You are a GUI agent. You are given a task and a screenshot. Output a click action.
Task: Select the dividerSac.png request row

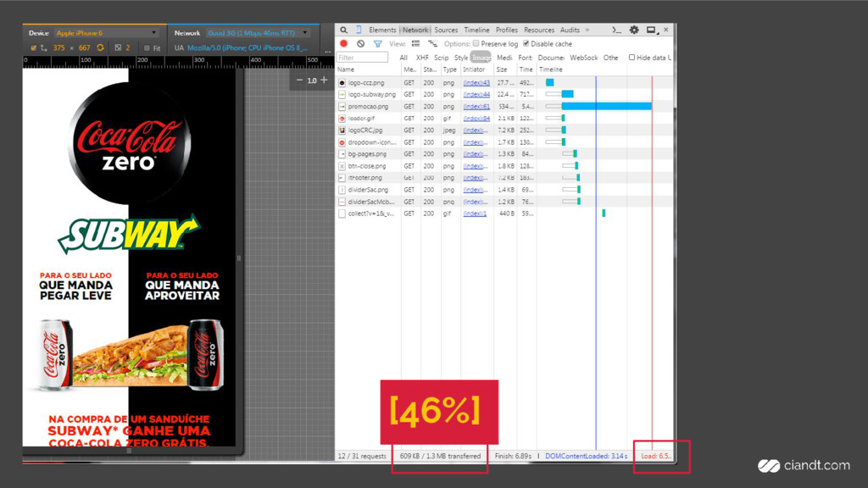pyautogui.click(x=504, y=190)
